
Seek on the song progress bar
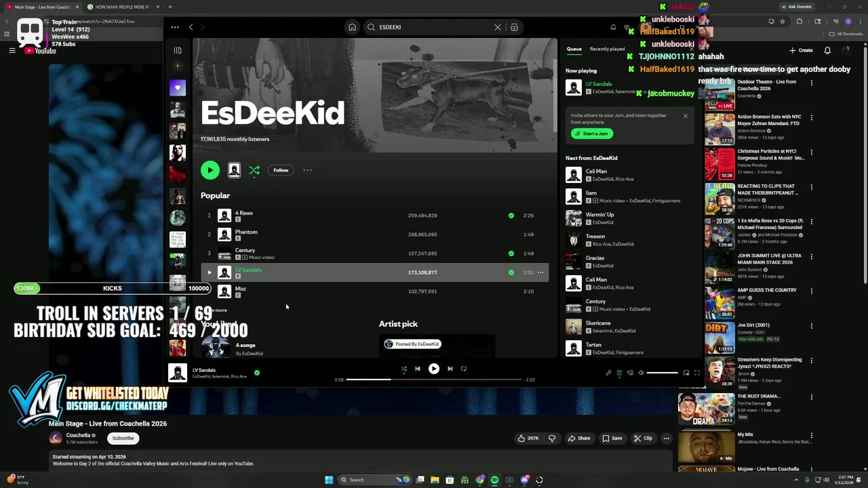433,380
